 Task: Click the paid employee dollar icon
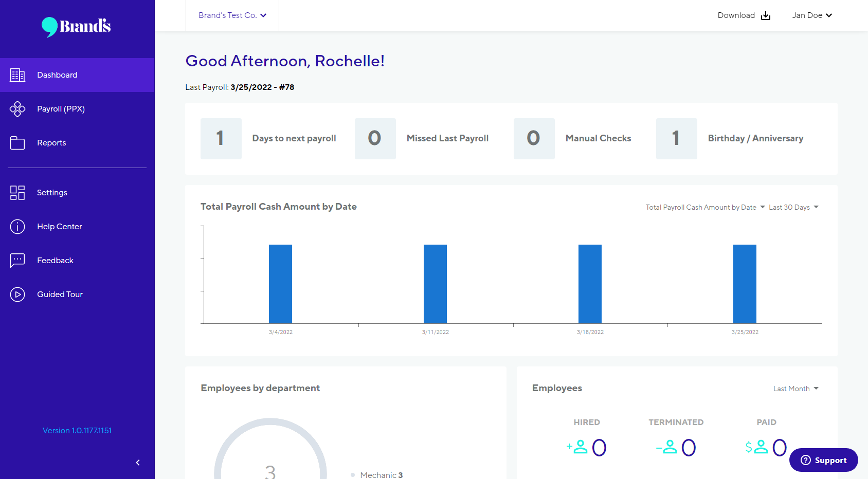click(x=756, y=447)
